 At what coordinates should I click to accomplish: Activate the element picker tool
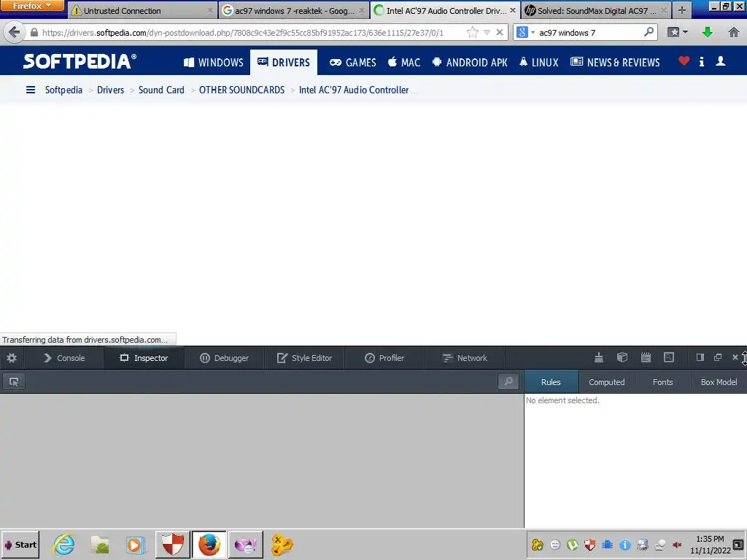click(x=14, y=382)
